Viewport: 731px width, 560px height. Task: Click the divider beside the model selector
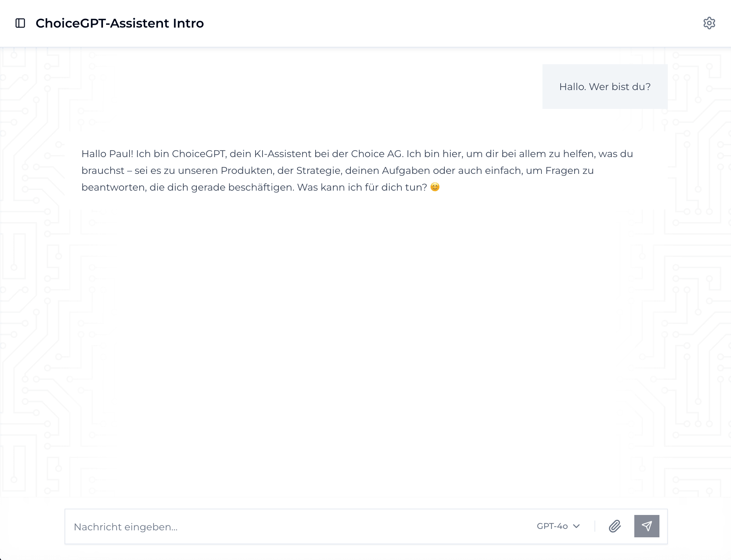pos(595,526)
